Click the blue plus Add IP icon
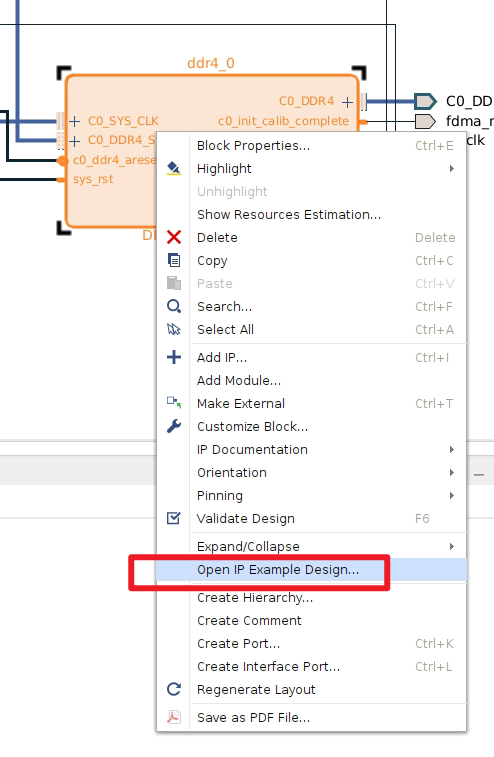494x757 pixels. tap(174, 357)
